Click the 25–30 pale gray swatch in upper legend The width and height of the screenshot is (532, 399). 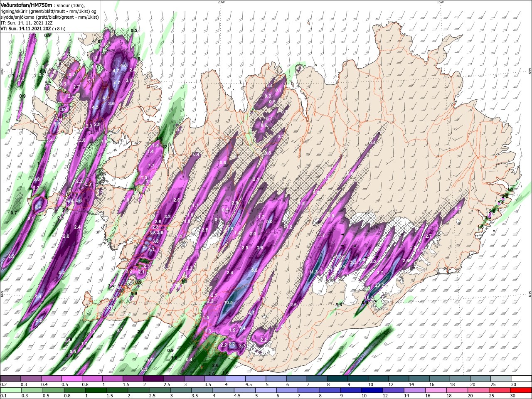pos(501,379)
